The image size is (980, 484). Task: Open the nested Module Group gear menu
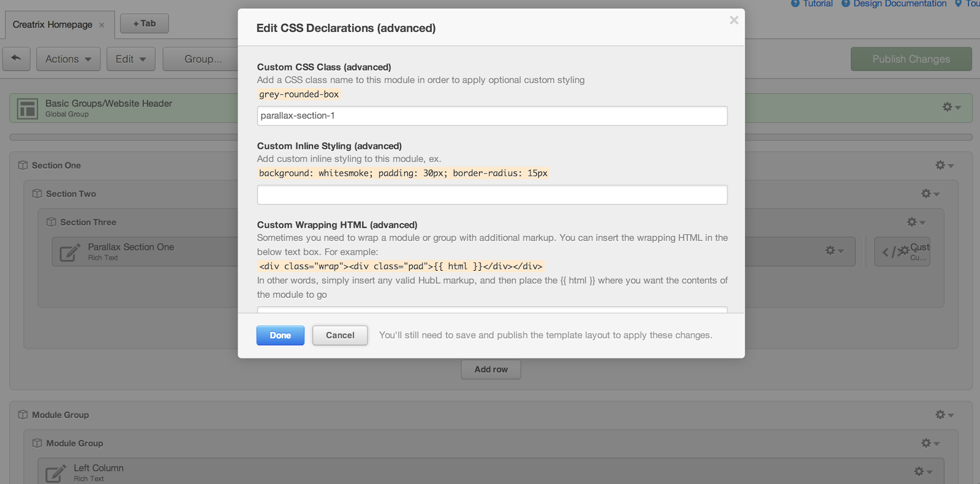coord(930,443)
